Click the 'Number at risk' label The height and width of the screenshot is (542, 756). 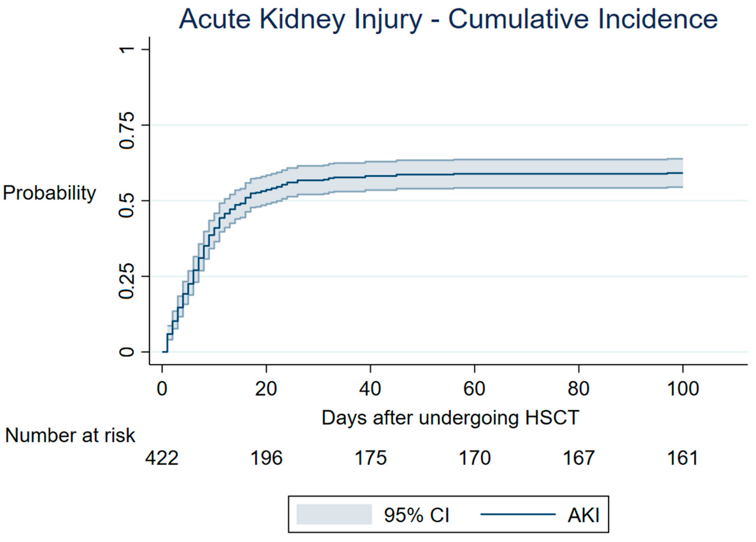click(x=70, y=436)
